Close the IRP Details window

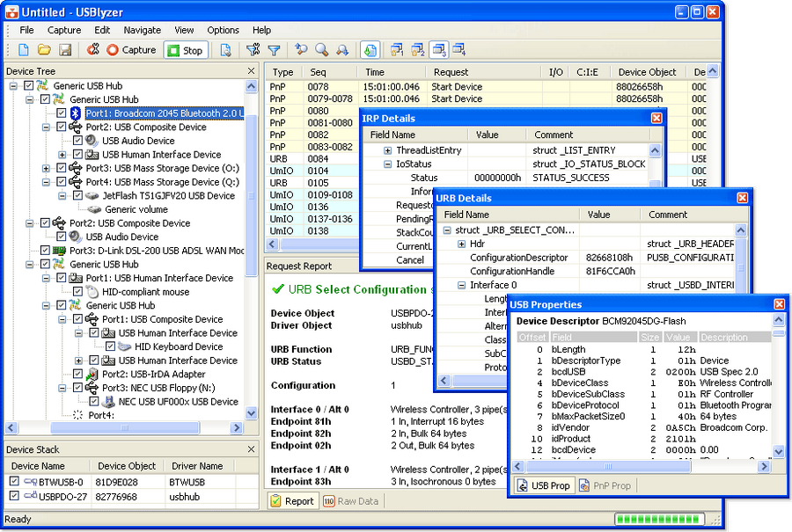pyautogui.click(x=656, y=118)
